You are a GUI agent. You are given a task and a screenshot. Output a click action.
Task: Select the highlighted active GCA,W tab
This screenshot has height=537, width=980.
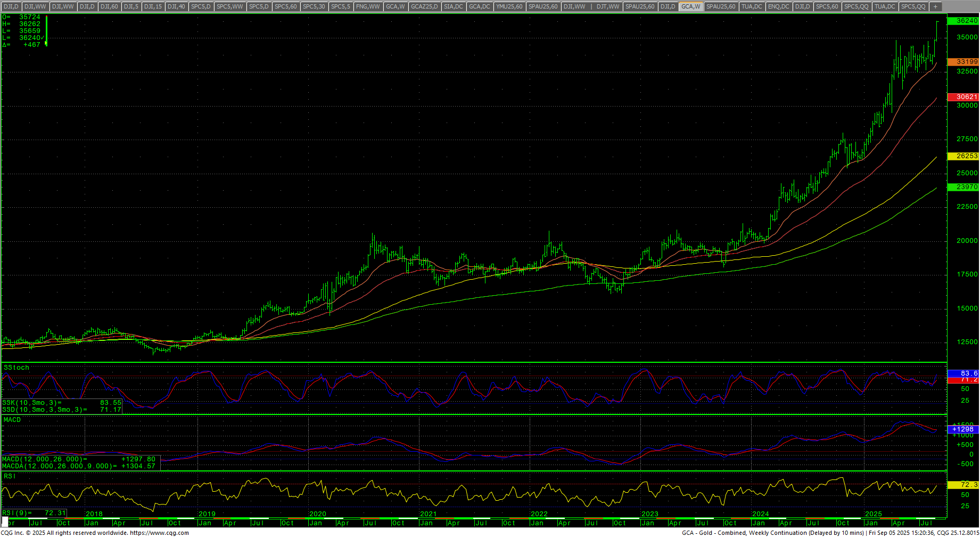pos(691,6)
